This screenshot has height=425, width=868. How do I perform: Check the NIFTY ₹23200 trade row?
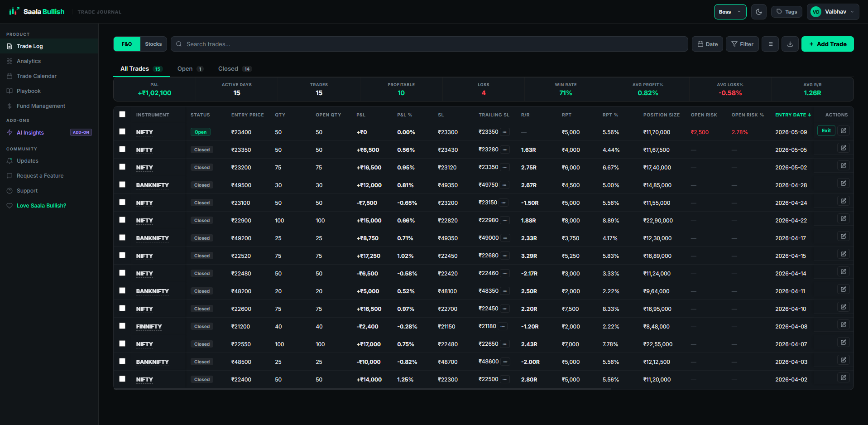[x=122, y=167]
